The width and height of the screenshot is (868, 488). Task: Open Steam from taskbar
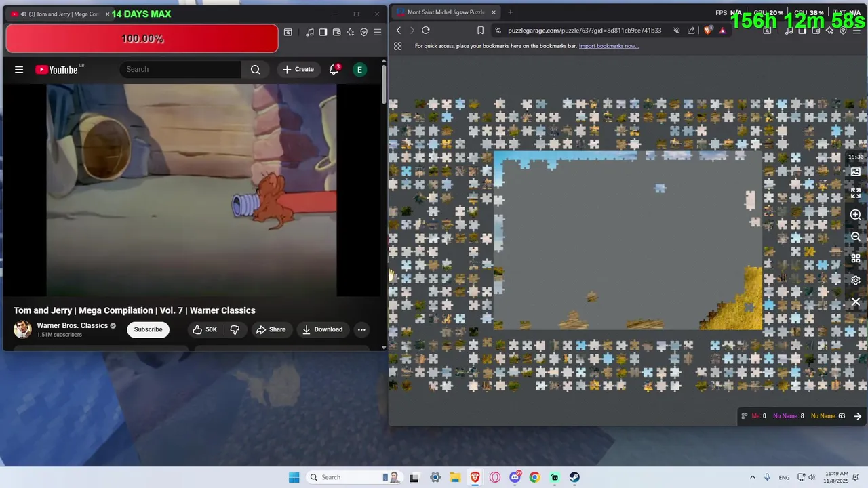click(574, 477)
